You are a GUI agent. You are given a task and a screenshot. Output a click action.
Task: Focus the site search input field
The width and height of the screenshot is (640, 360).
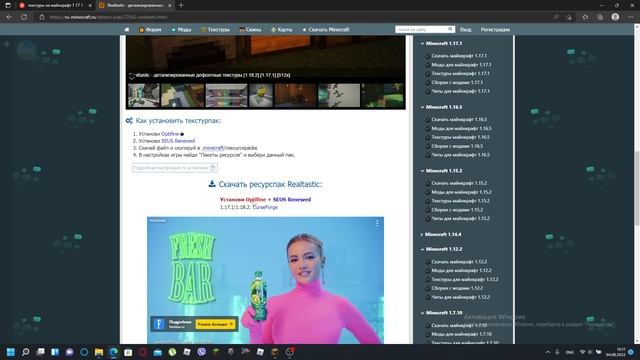pyautogui.click(x=421, y=29)
